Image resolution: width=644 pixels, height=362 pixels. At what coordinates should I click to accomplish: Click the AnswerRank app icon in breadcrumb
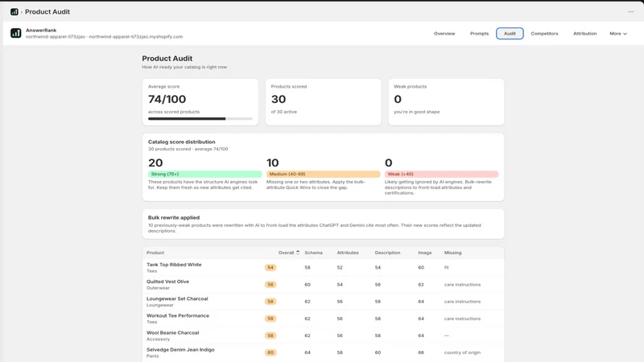[x=14, y=12]
